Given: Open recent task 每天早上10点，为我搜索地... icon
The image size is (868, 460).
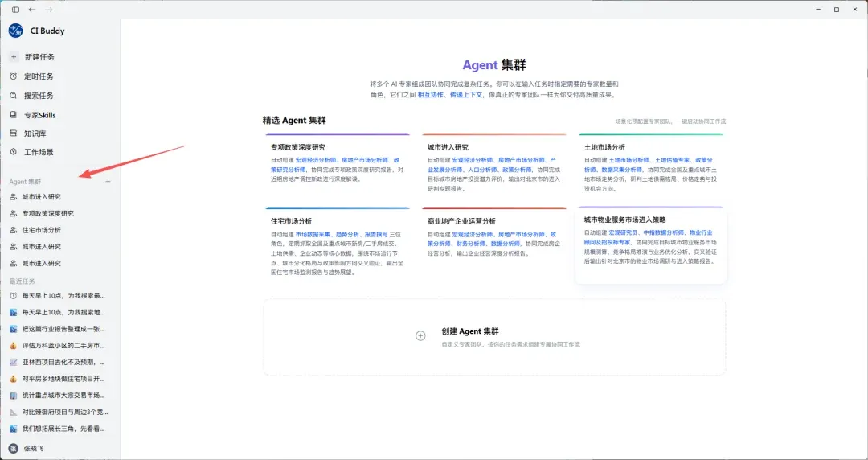Looking at the screenshot, I should click(x=14, y=312).
